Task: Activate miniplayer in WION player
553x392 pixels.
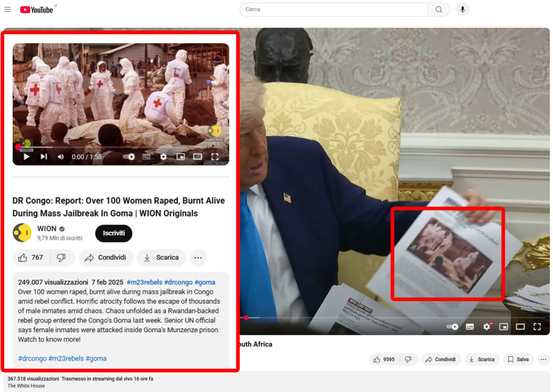Action: coord(181,157)
